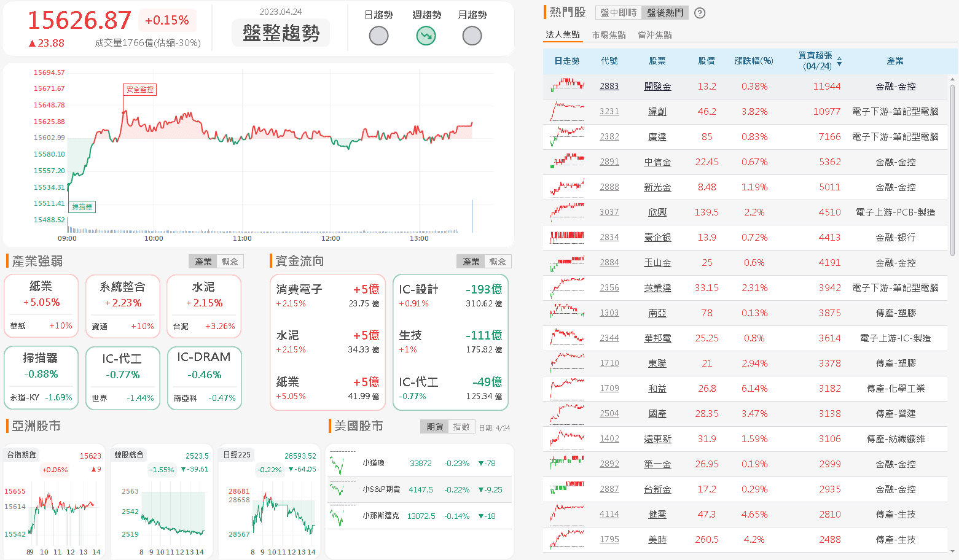959x560 pixels.
Task: Open the 日經225 mini chart
Action: [269, 501]
